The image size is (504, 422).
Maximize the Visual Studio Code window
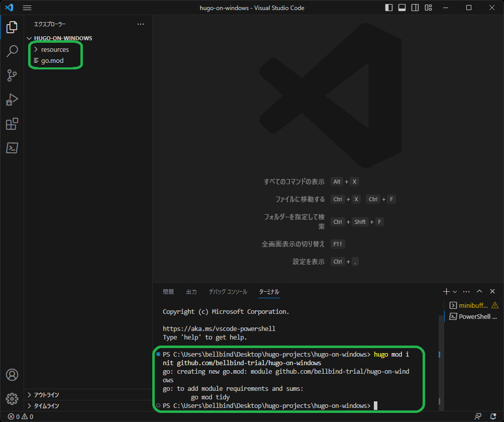coord(469,8)
